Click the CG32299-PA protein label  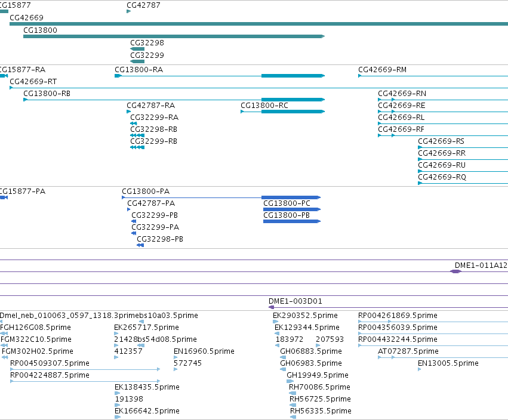155,228
